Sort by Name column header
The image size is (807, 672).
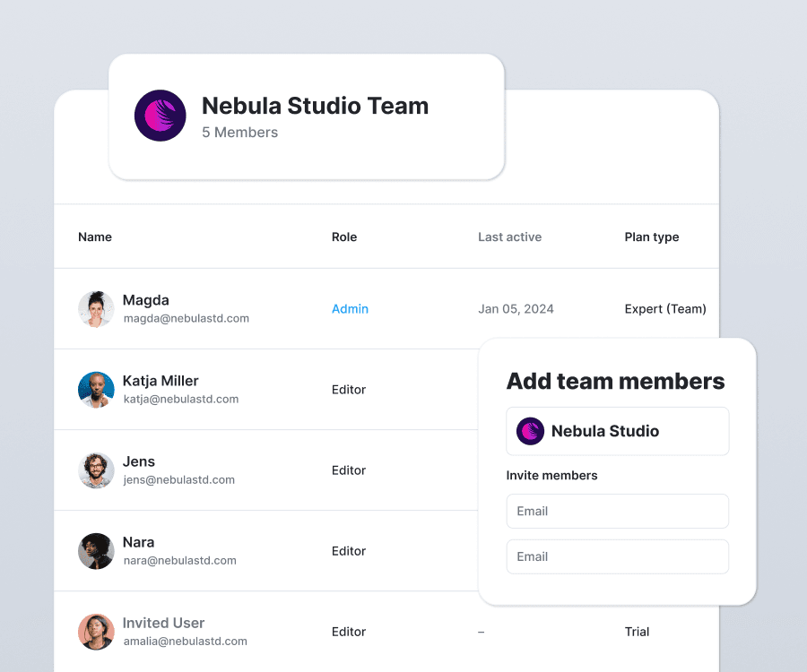(95, 237)
